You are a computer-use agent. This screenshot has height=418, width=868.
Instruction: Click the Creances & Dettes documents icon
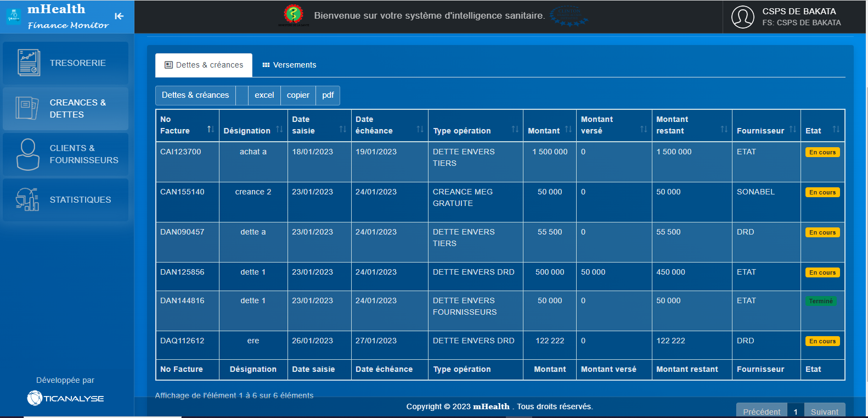(27, 108)
